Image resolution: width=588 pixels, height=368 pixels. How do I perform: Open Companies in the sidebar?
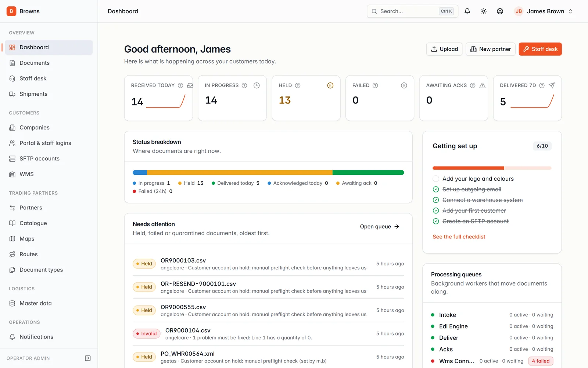49,128
